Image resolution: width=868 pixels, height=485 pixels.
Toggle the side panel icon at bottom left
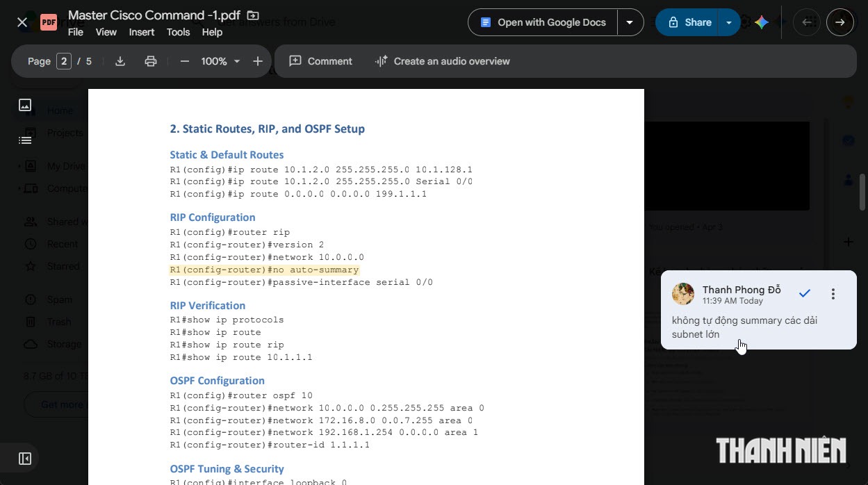click(x=25, y=459)
